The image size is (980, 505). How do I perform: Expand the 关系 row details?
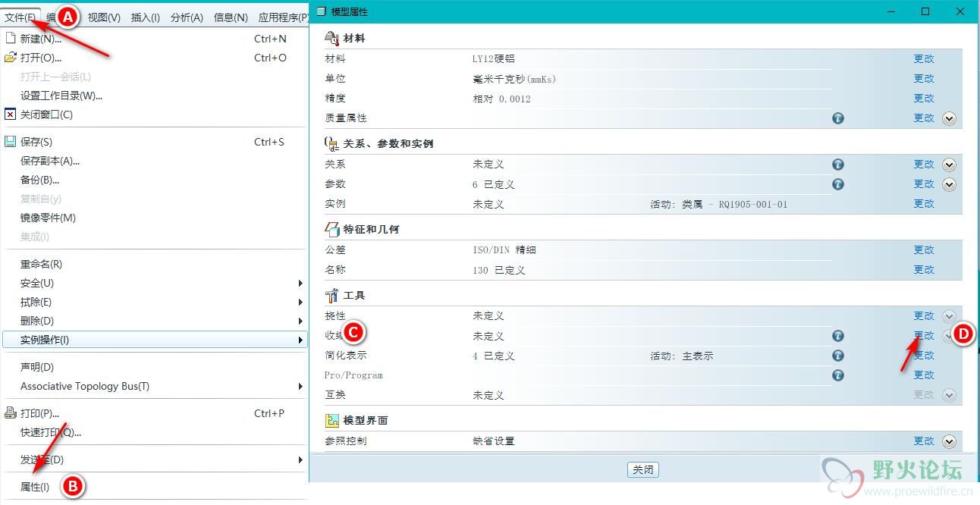pyautogui.click(x=949, y=165)
